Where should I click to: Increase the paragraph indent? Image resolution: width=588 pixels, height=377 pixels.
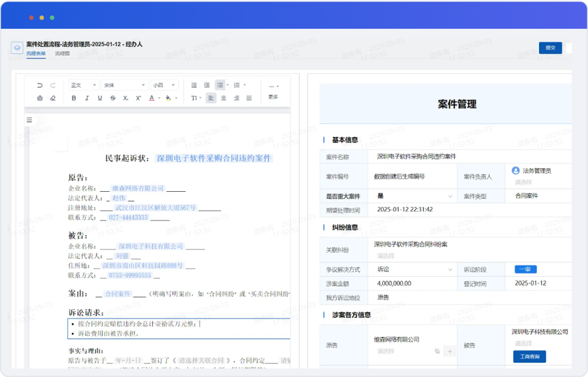point(207,85)
